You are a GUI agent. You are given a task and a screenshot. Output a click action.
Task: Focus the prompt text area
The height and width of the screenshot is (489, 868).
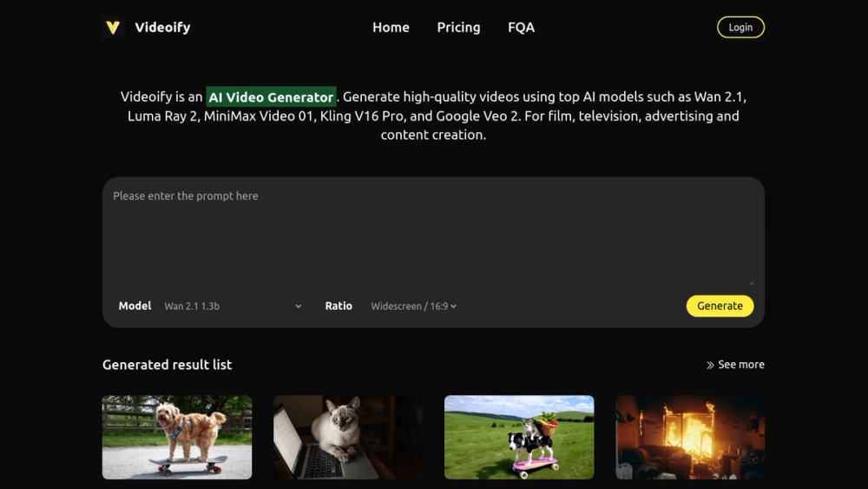tap(433, 236)
